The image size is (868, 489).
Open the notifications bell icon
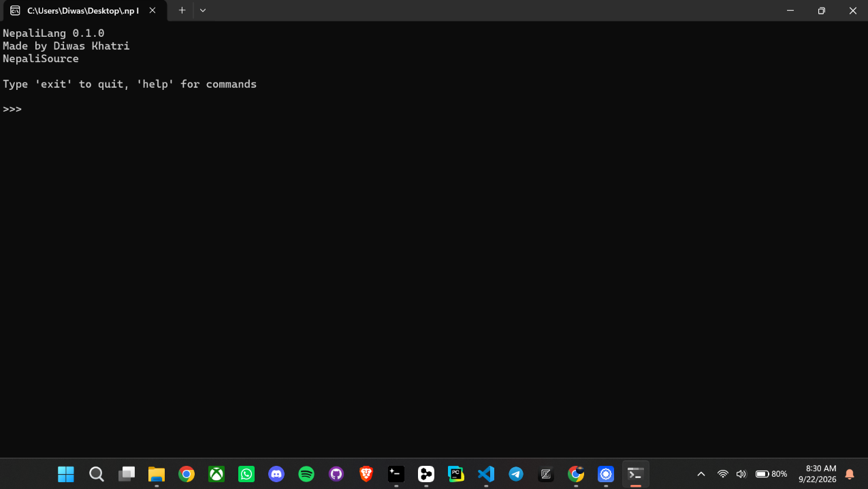coord(850,474)
